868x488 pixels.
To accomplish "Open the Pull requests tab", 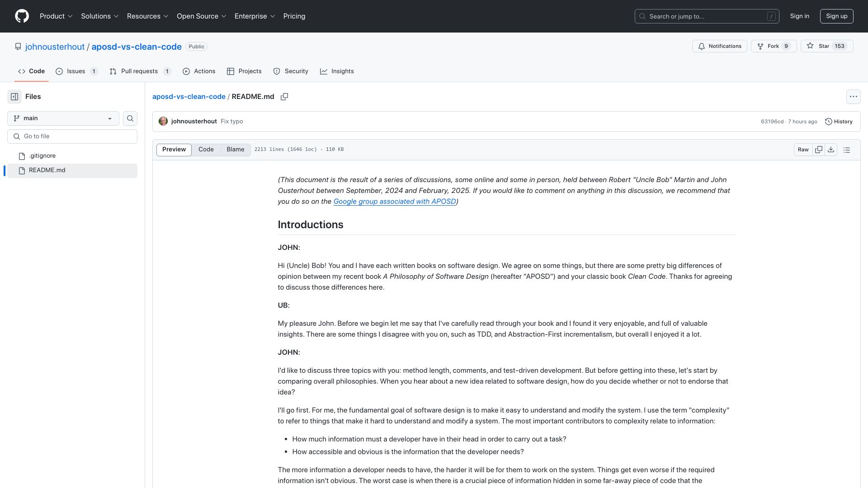I will tap(140, 71).
